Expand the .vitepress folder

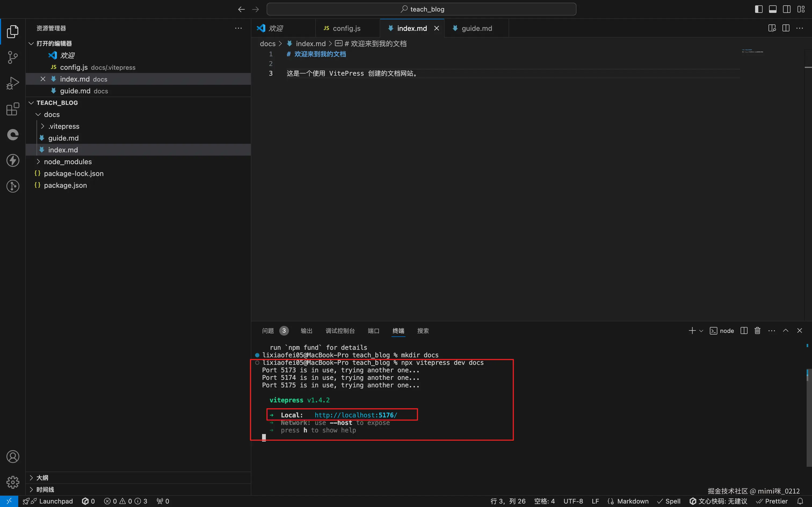[x=64, y=126]
